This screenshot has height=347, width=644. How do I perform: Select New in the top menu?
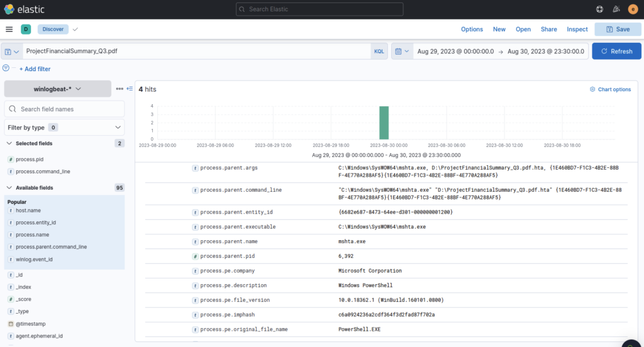point(499,29)
